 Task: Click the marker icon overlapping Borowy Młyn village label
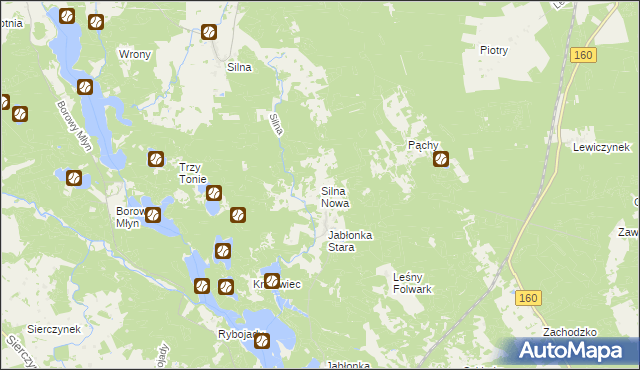click(x=153, y=215)
